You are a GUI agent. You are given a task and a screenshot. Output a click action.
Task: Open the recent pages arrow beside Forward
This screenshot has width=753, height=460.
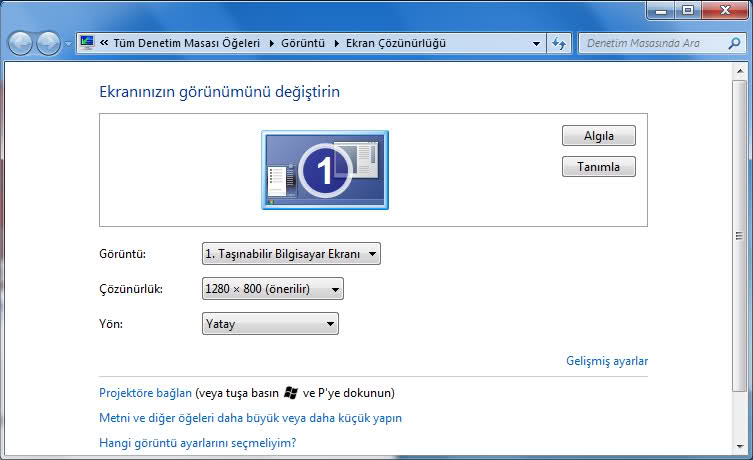[67, 44]
